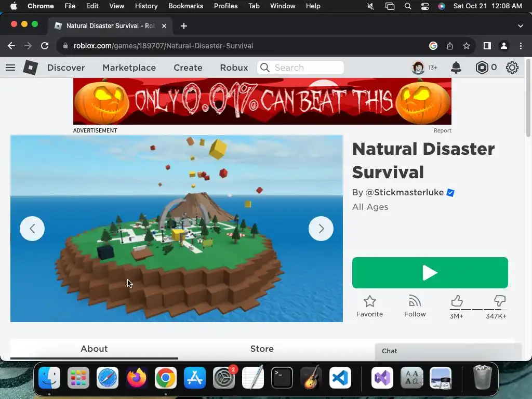The height and width of the screenshot is (399, 532).
Task: Close the Natural Disaster Survival tab
Action: 164,26
